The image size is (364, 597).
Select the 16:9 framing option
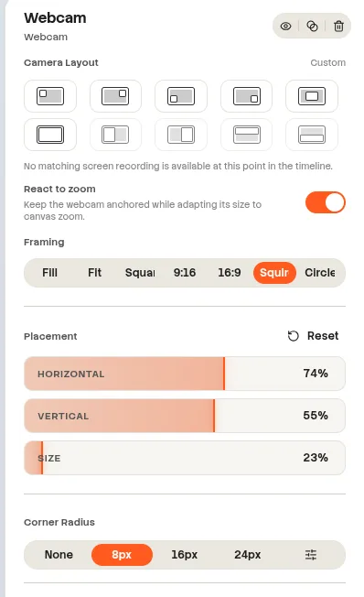(x=230, y=273)
